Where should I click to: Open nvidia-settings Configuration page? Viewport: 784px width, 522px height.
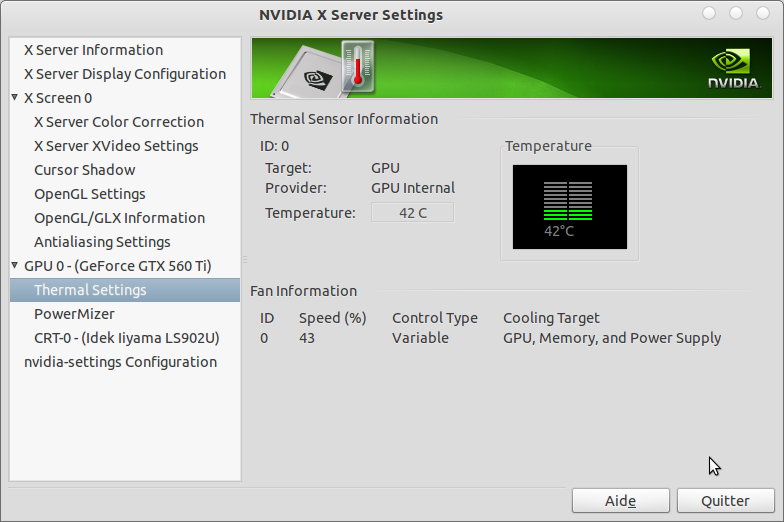point(120,362)
